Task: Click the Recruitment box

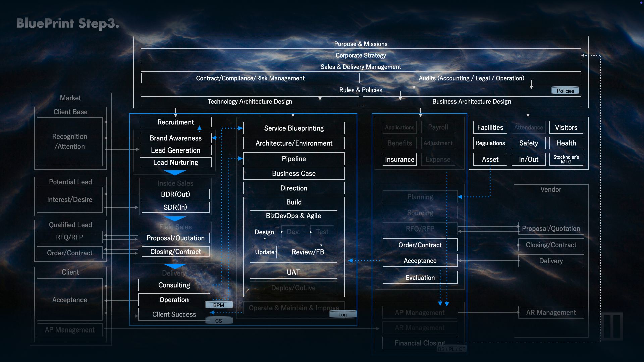Action: tap(175, 122)
